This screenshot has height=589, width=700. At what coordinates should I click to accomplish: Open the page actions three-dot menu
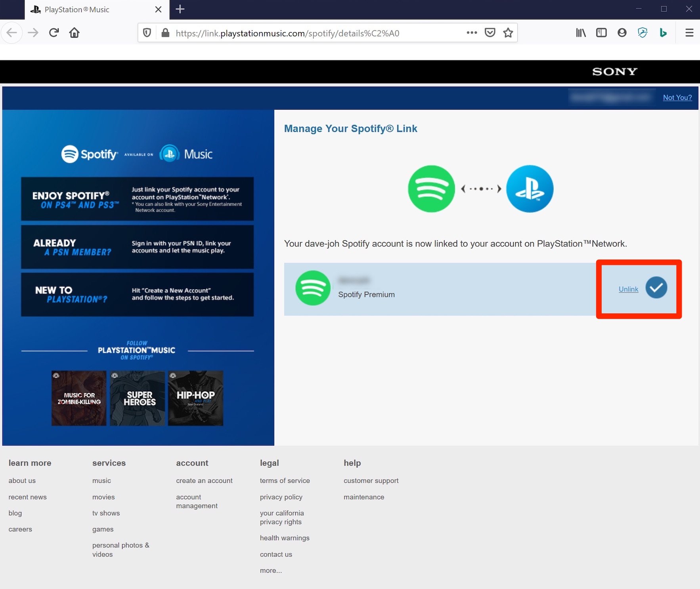click(x=471, y=33)
